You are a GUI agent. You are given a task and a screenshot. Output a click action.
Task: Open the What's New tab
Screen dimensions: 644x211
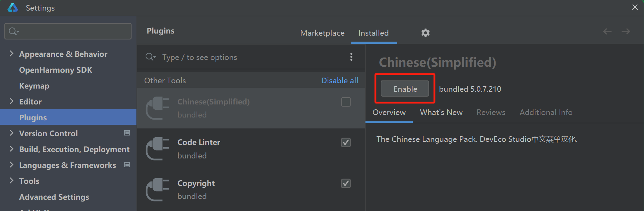point(441,113)
